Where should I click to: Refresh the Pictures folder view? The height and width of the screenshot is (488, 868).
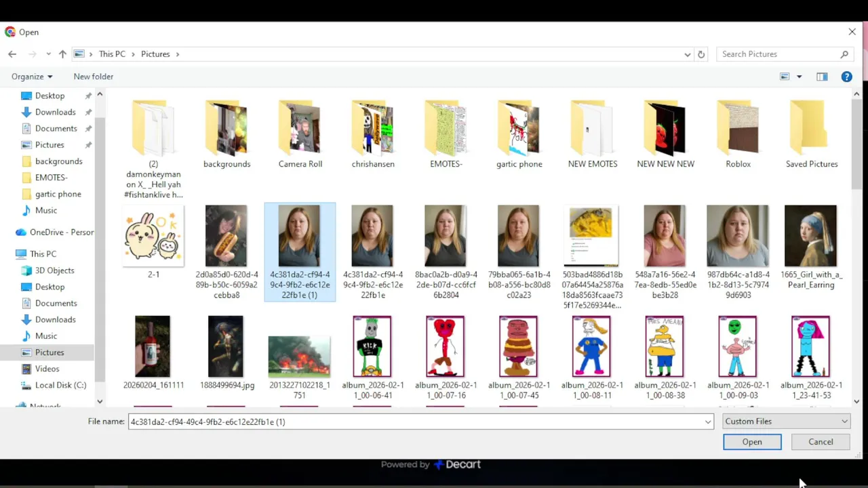point(701,54)
